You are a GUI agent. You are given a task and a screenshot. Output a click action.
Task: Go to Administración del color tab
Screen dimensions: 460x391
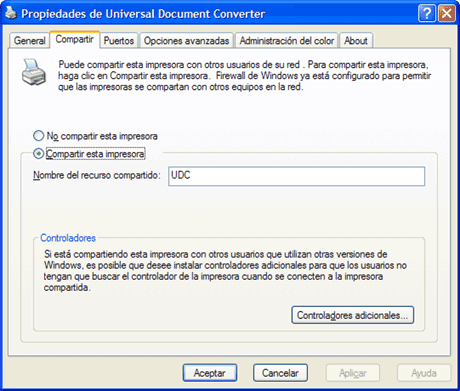coord(287,41)
